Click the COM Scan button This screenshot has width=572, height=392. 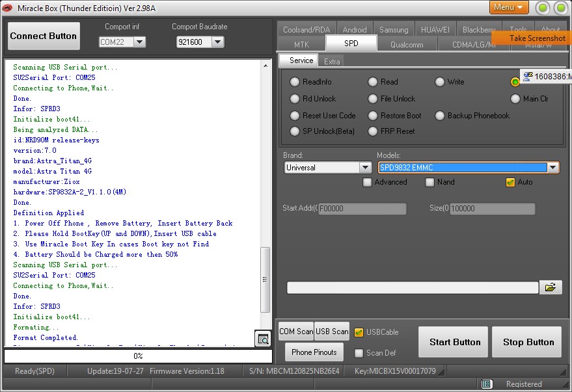(296, 332)
